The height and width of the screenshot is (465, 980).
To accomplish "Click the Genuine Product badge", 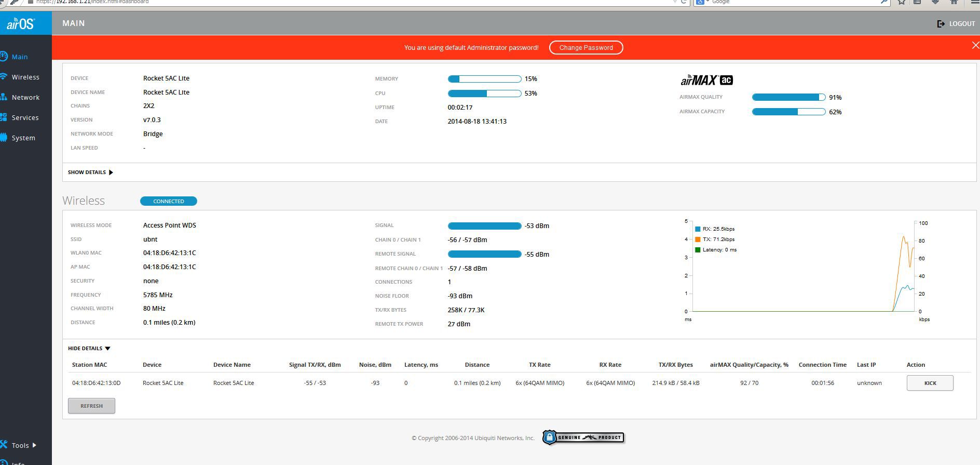I will 583,437.
